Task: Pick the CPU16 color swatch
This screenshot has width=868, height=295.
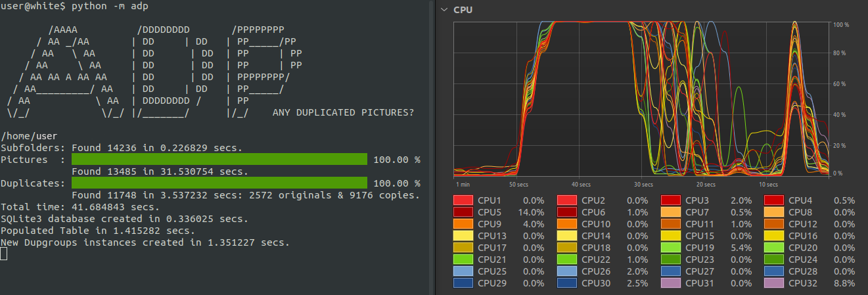Action: (x=775, y=236)
